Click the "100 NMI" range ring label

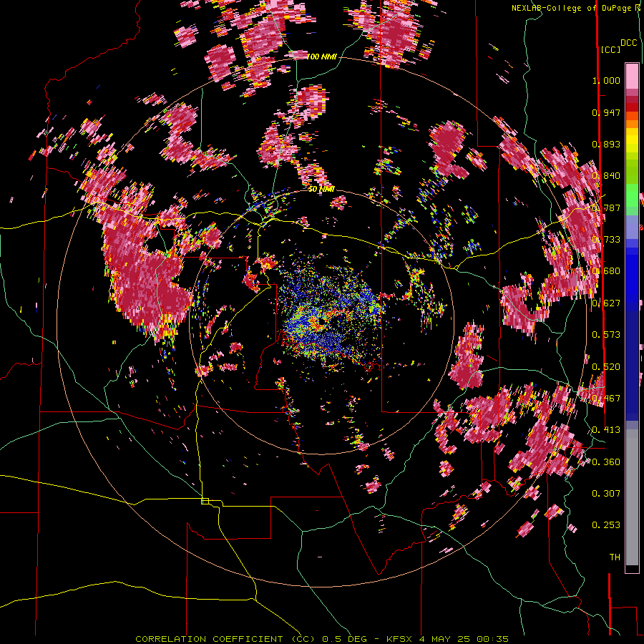pos(321,57)
